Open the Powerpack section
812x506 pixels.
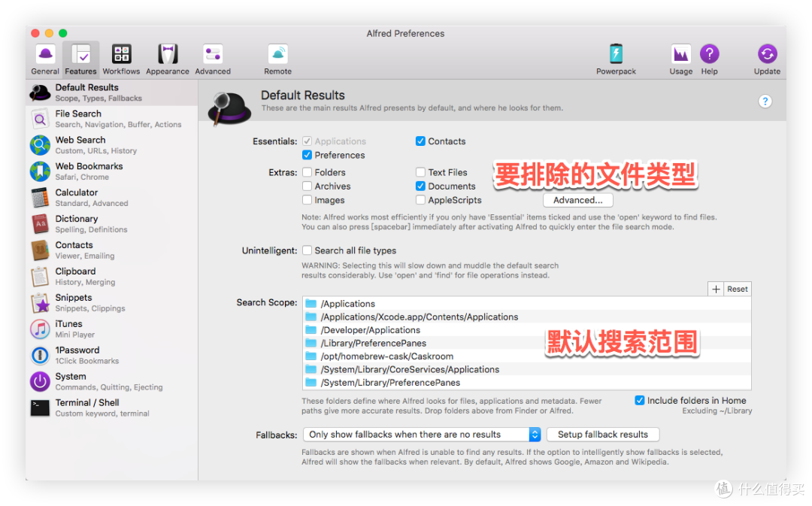tap(616, 59)
